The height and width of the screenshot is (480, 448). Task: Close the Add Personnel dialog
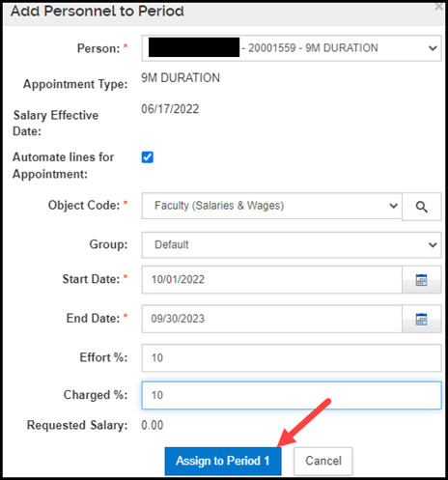tap(439, 7)
